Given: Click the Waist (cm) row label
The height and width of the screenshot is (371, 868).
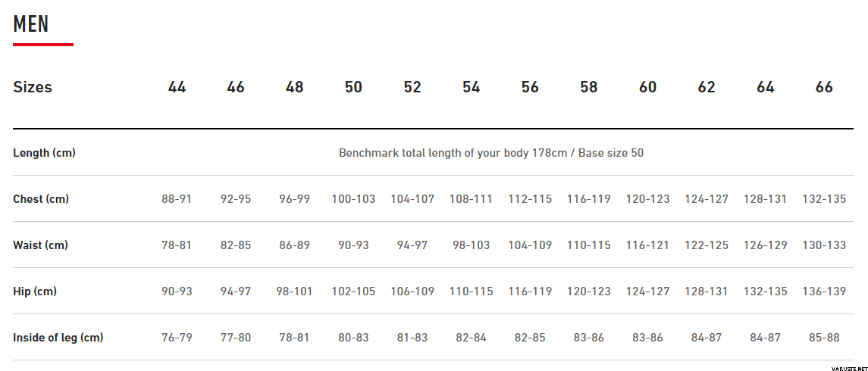Looking at the screenshot, I should [40, 245].
